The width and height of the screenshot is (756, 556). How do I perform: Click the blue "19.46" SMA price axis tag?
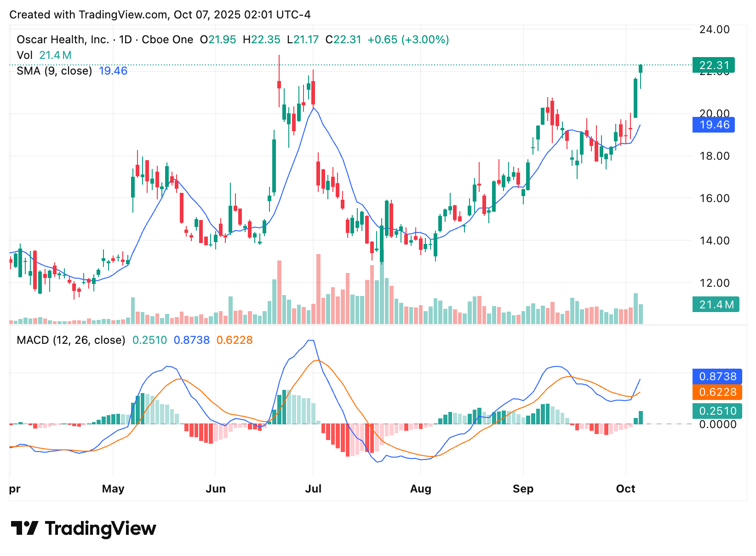[x=714, y=125]
